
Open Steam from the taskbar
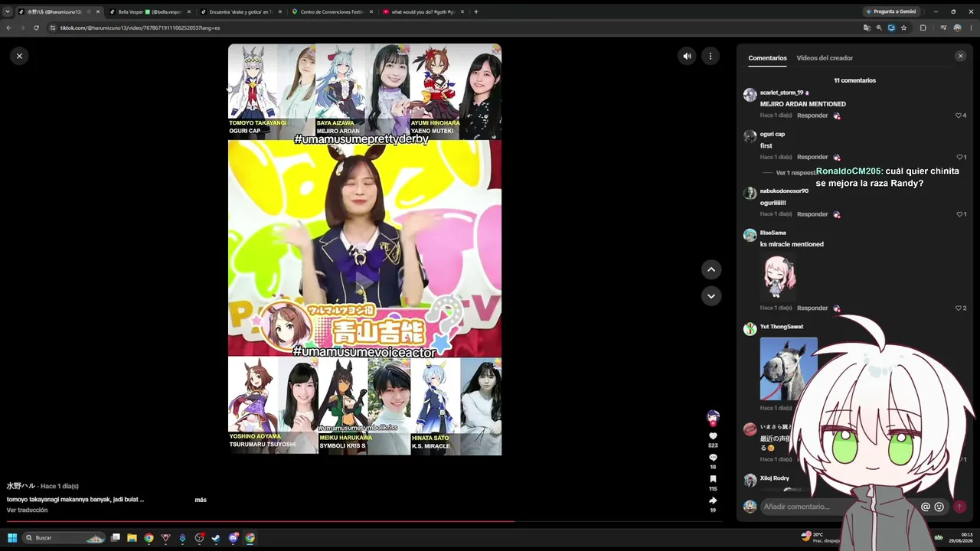tap(216, 538)
